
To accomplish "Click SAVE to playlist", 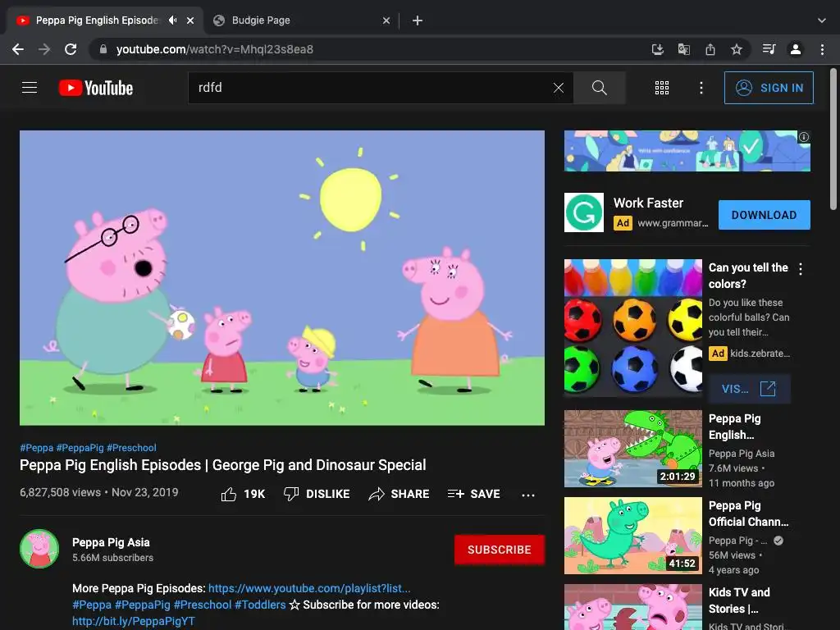I will 473,494.
